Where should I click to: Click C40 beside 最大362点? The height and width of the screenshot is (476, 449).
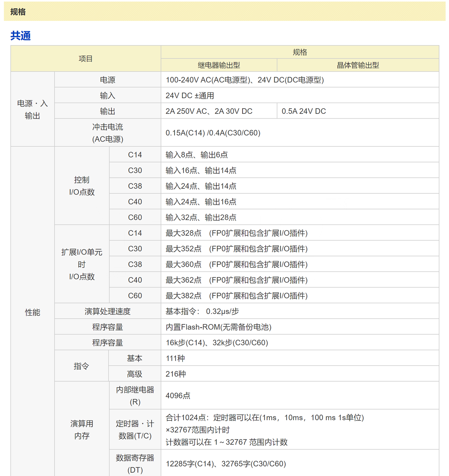click(135, 280)
